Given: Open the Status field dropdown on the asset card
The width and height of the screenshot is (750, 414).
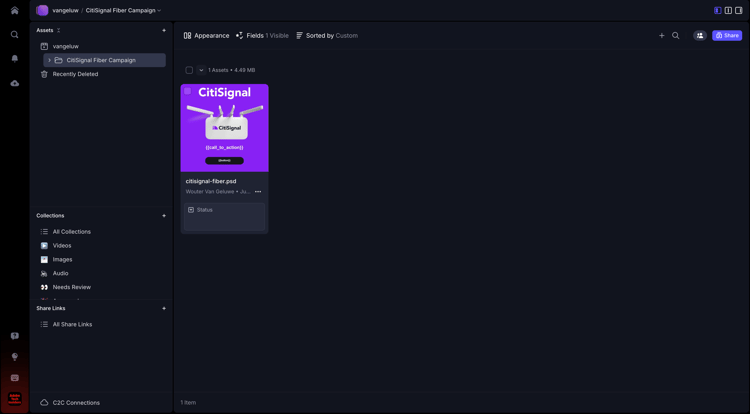Looking at the screenshot, I should point(224,217).
